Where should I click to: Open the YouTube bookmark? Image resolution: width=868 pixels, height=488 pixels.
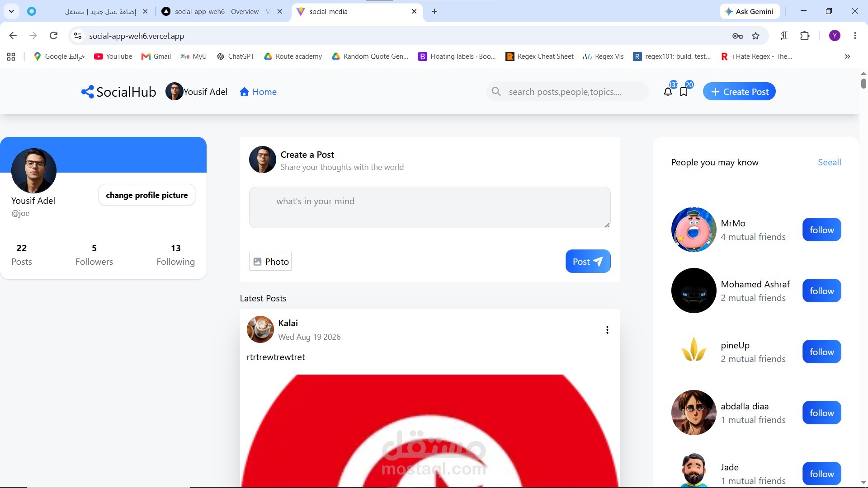[113, 56]
